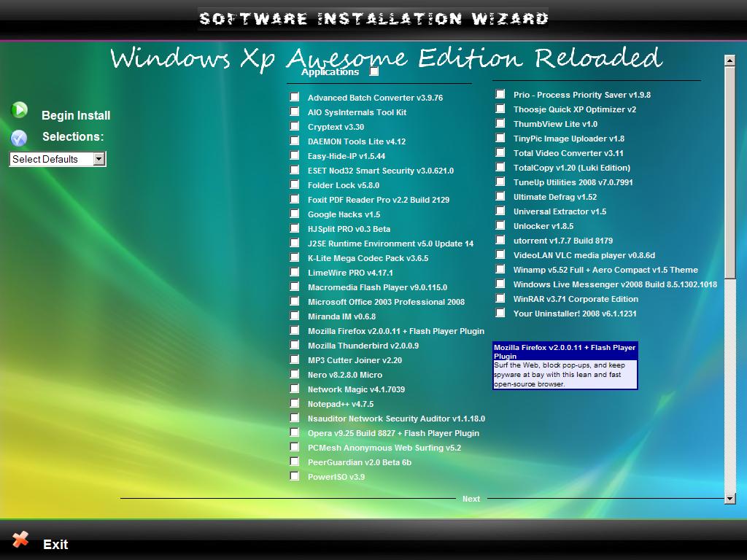Select ThumbView Lite v1.0 checkbox
Image resolution: width=747 pixels, height=560 pixels.
(500, 123)
